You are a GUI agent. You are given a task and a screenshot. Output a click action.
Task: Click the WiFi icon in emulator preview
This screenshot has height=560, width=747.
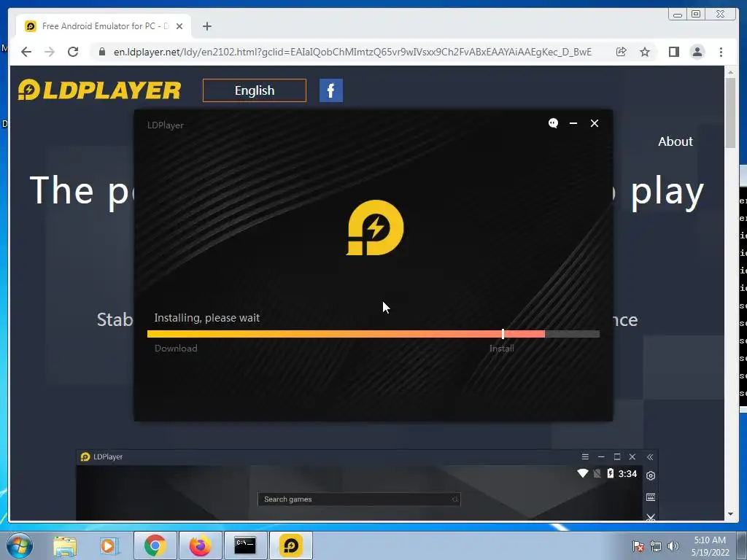(x=582, y=473)
